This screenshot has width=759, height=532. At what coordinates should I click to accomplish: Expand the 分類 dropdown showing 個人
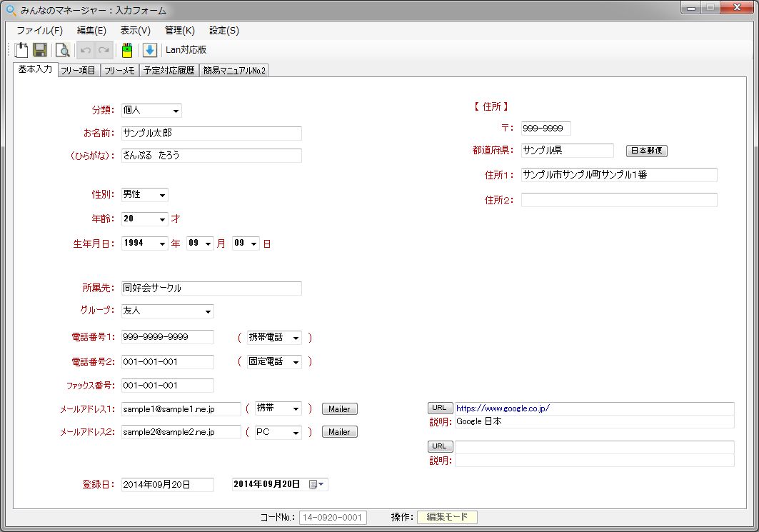click(x=176, y=111)
